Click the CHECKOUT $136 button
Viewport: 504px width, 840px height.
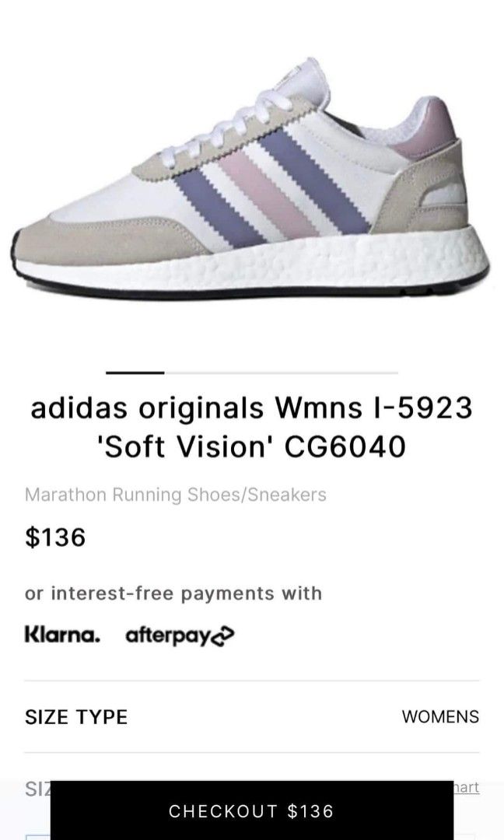click(x=252, y=811)
